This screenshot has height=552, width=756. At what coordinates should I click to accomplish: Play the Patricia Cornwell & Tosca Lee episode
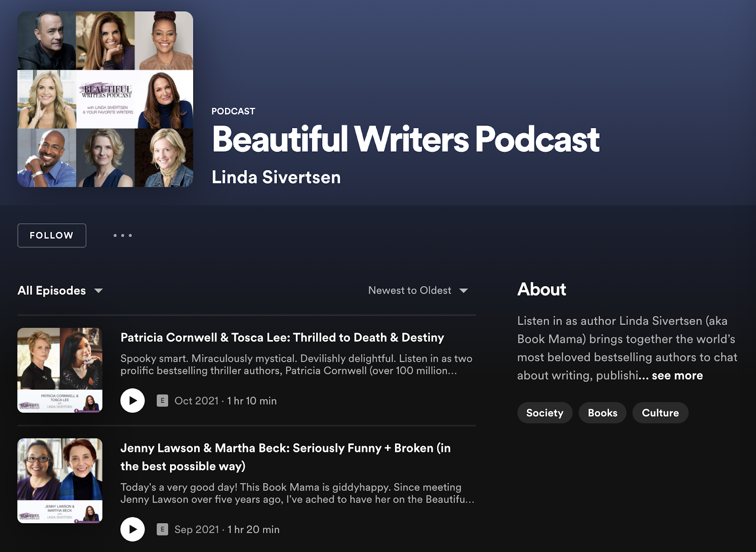[132, 400]
